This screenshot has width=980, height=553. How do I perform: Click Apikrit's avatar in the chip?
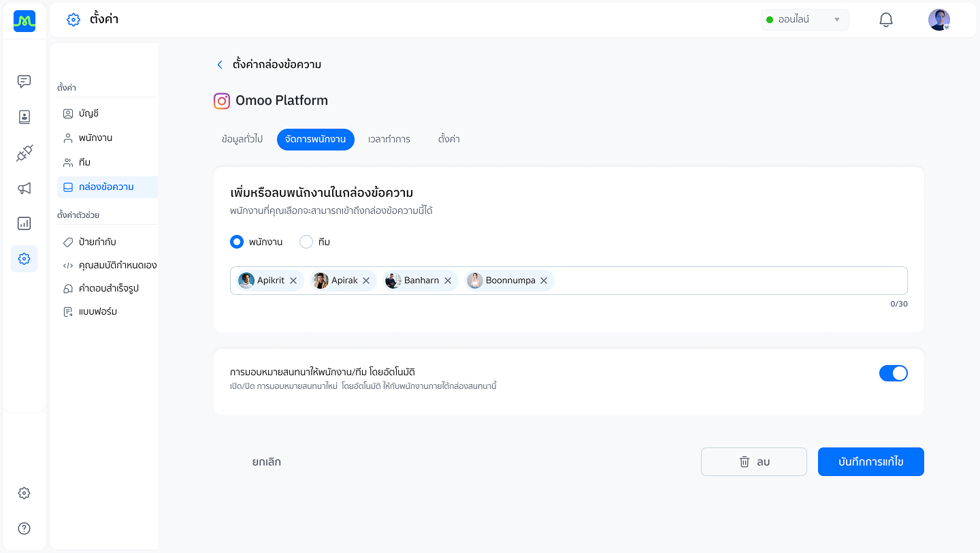(246, 281)
